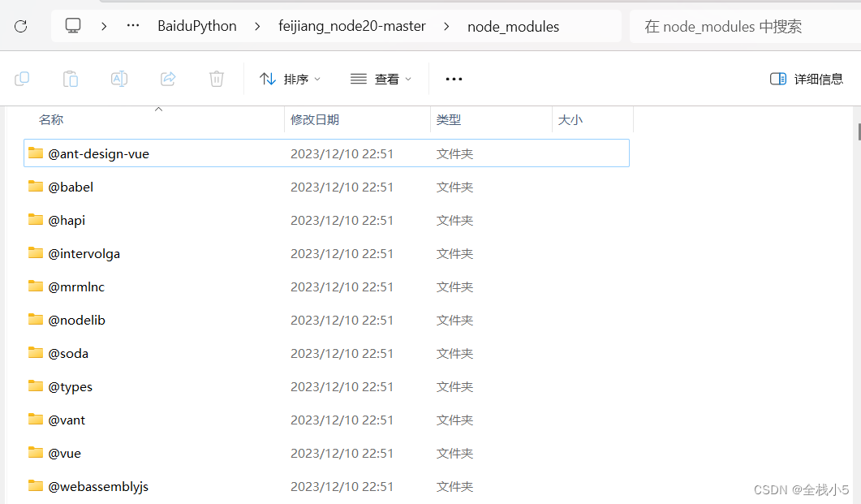The width and height of the screenshot is (861, 504).
Task: Select the @intervolga folder
Action: click(84, 254)
